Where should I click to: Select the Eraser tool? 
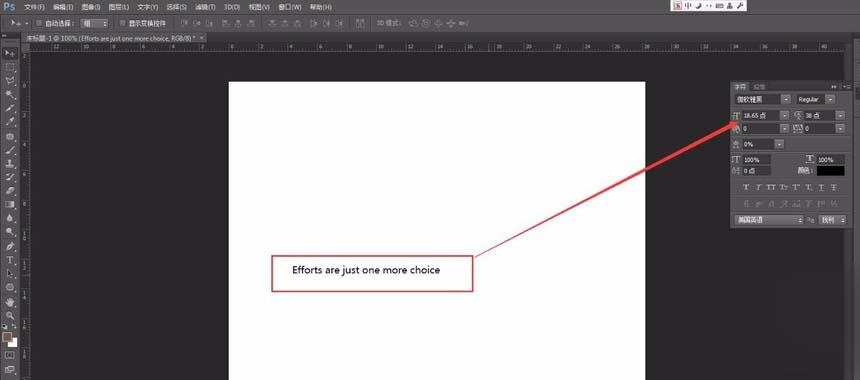point(10,191)
